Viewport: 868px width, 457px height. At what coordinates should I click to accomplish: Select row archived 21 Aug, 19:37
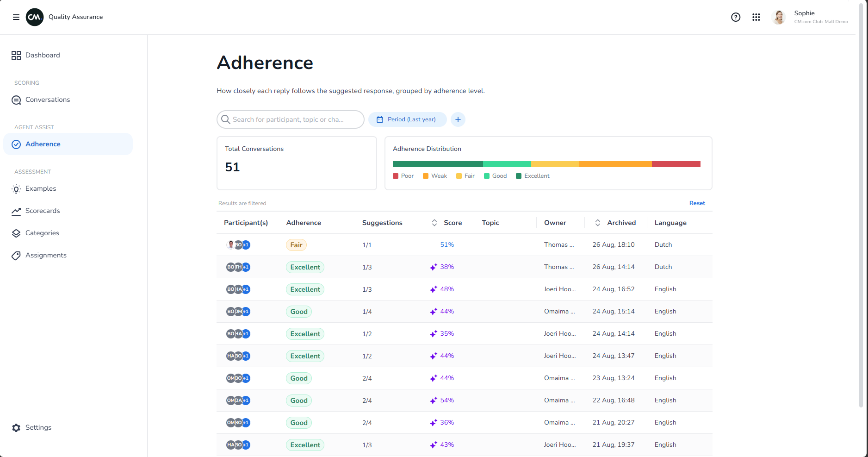465,445
